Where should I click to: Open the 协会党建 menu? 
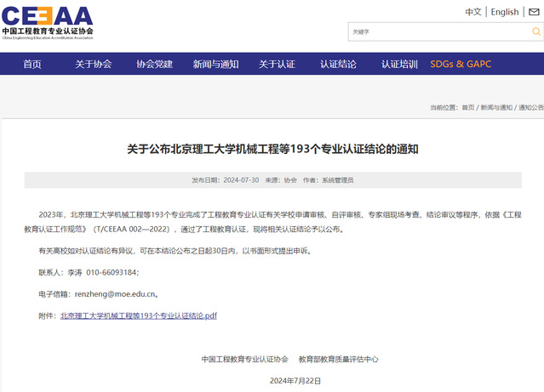pos(154,64)
